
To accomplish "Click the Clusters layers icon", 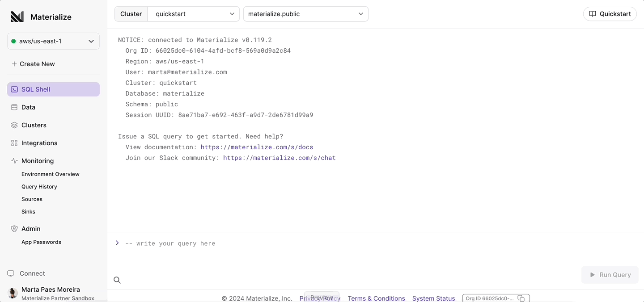I will click(13, 125).
